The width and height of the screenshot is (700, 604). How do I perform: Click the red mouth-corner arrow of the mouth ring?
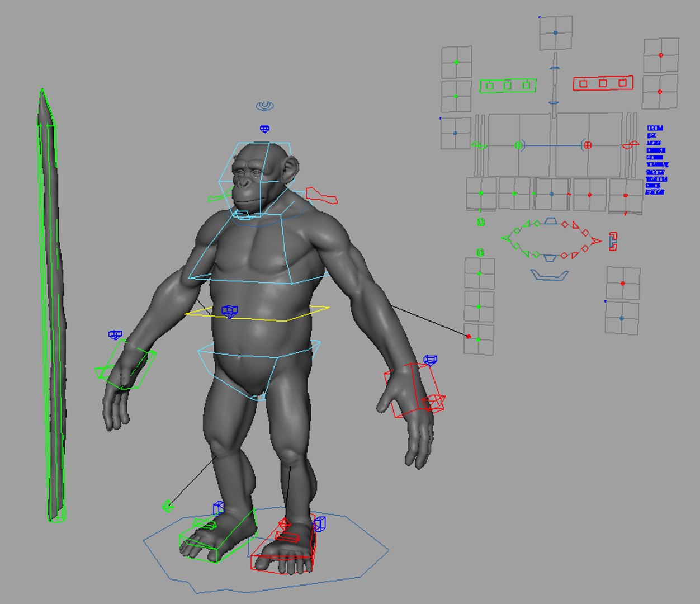coord(596,241)
